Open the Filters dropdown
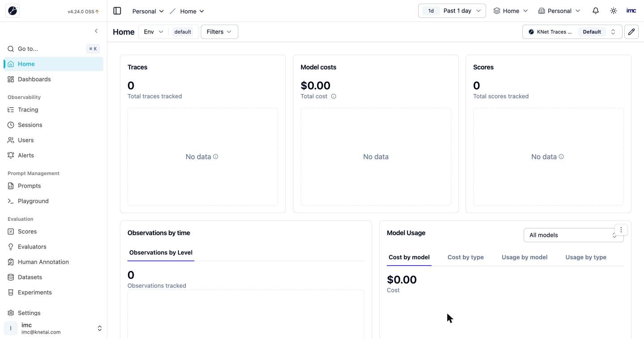This screenshot has height=339, width=644. (219, 32)
